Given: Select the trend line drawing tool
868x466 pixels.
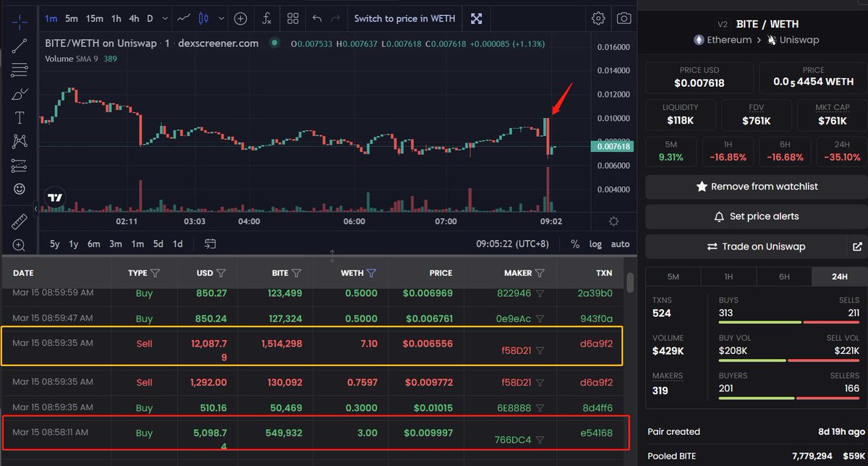Looking at the screenshot, I should coord(20,45).
